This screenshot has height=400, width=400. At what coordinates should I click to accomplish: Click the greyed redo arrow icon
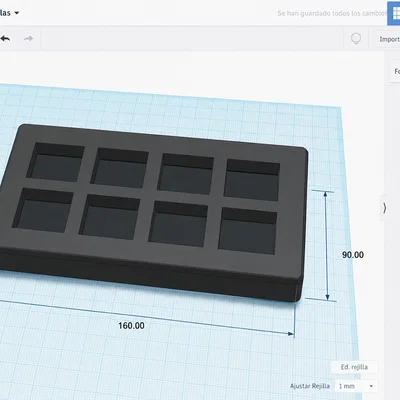(29, 39)
